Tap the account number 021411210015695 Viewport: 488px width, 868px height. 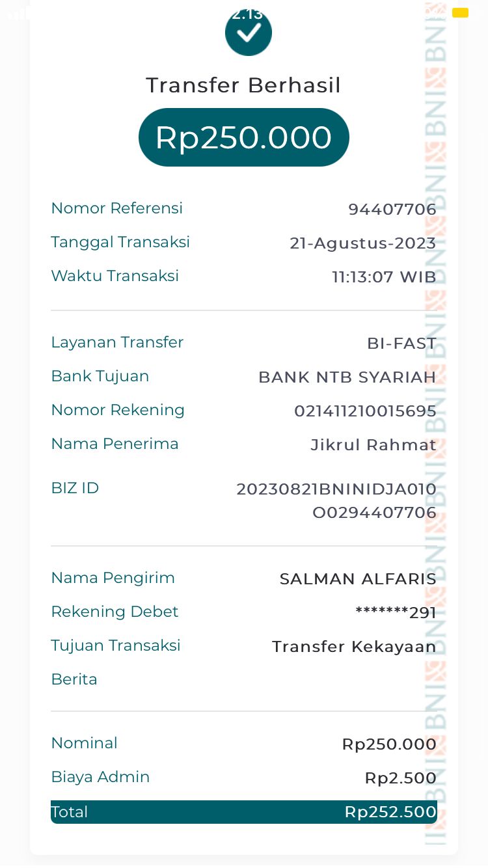(x=365, y=411)
